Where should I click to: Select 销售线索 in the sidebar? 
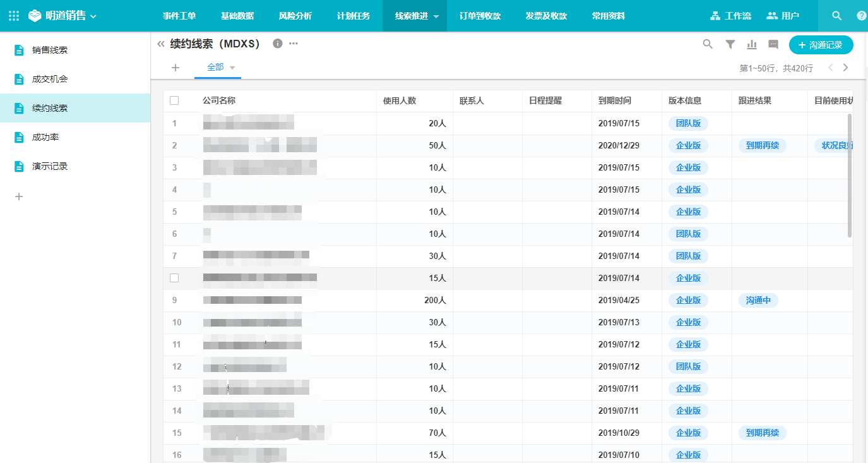pos(50,50)
